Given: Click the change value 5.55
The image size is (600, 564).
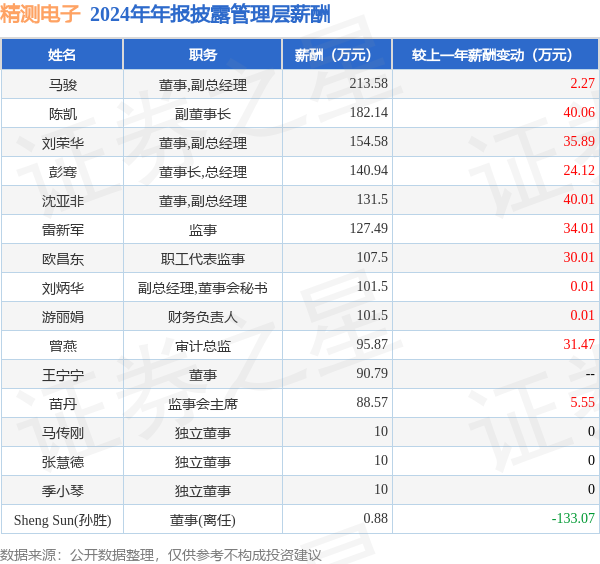Looking at the screenshot, I should point(582,403).
